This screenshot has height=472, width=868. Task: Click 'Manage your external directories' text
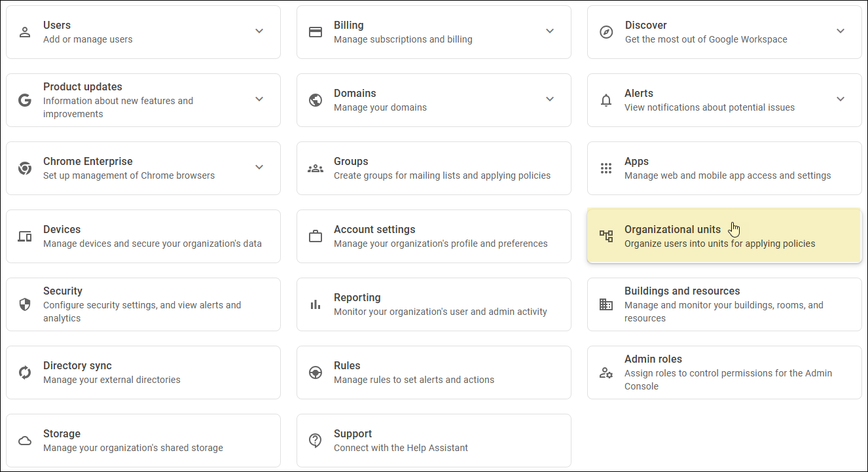[112, 380]
